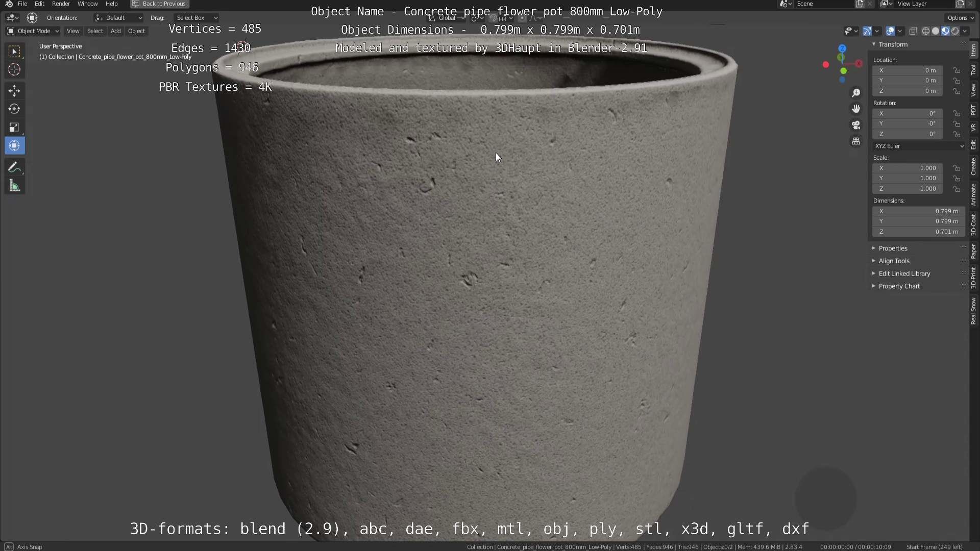Open the File menu

22,4
